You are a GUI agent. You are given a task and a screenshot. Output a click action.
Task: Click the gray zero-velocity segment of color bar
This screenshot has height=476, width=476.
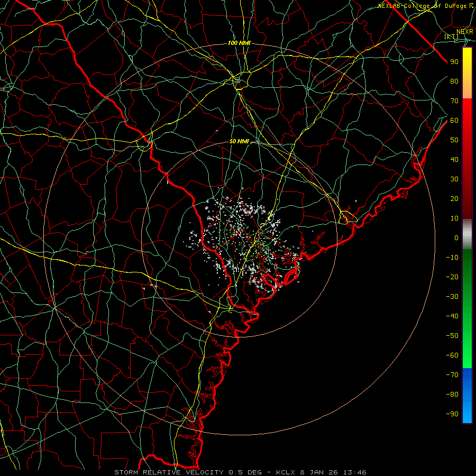(x=467, y=234)
